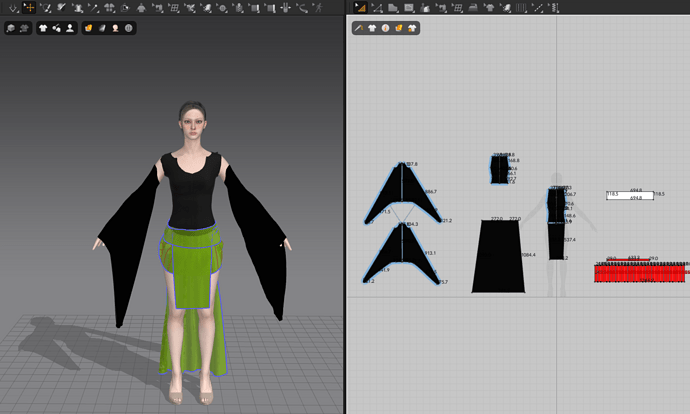Select the orange Select/Move crosshair tool

29,7
